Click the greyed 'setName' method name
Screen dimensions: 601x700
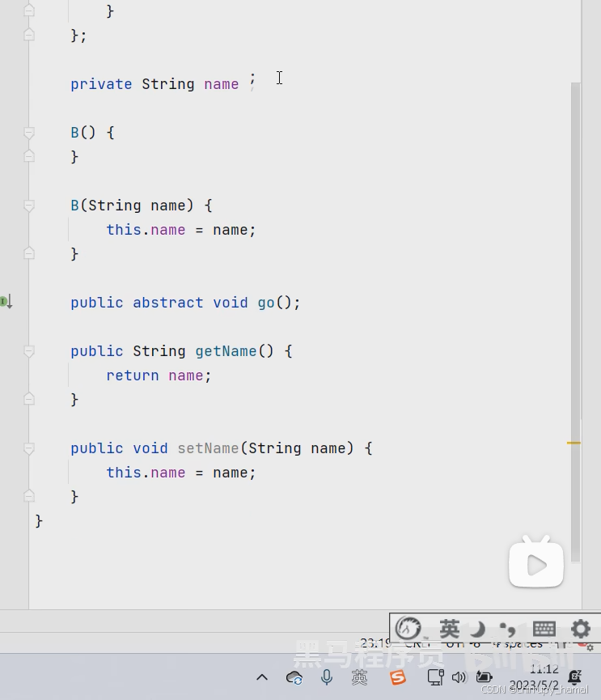point(208,448)
